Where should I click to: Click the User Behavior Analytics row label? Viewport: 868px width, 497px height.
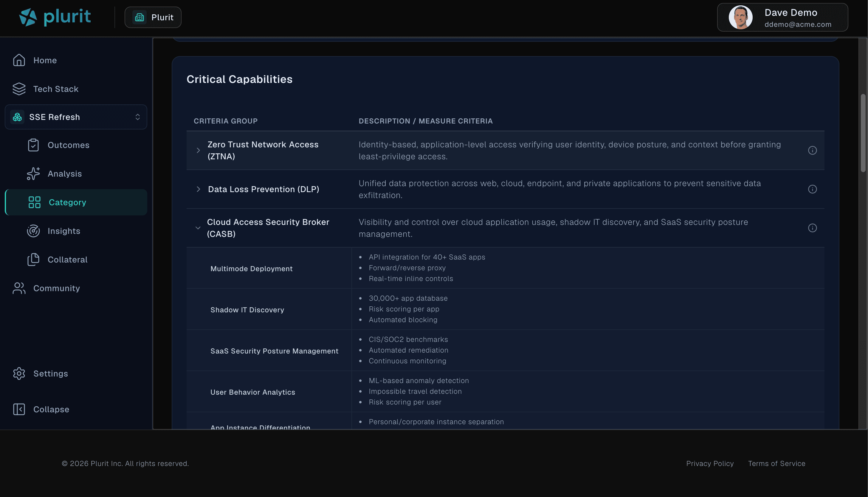pos(252,392)
